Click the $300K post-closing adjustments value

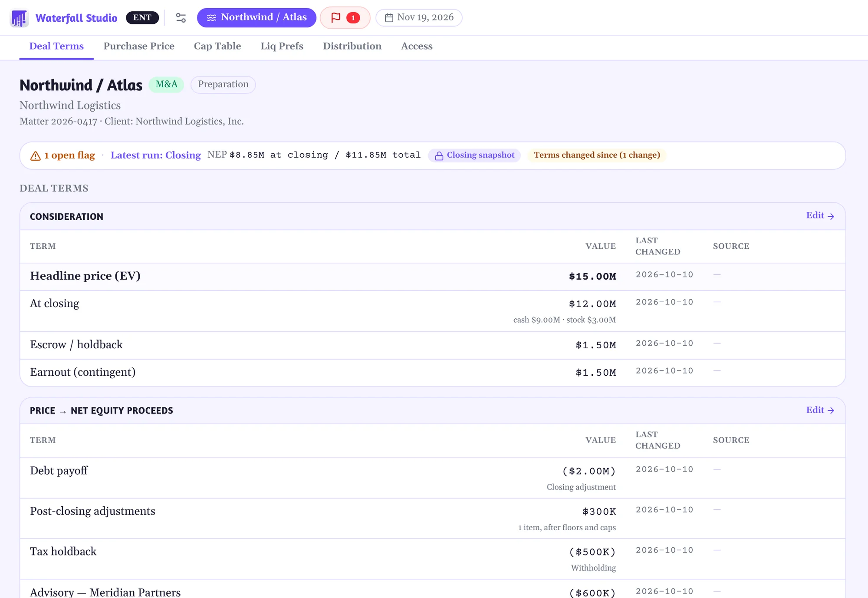point(599,512)
